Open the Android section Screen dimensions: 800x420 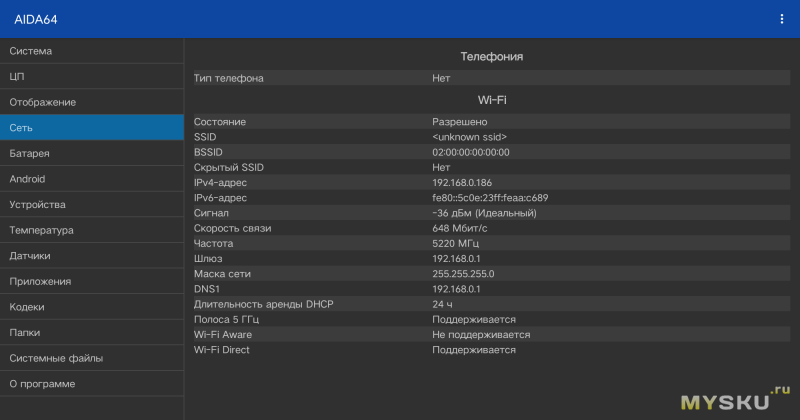[x=92, y=179]
